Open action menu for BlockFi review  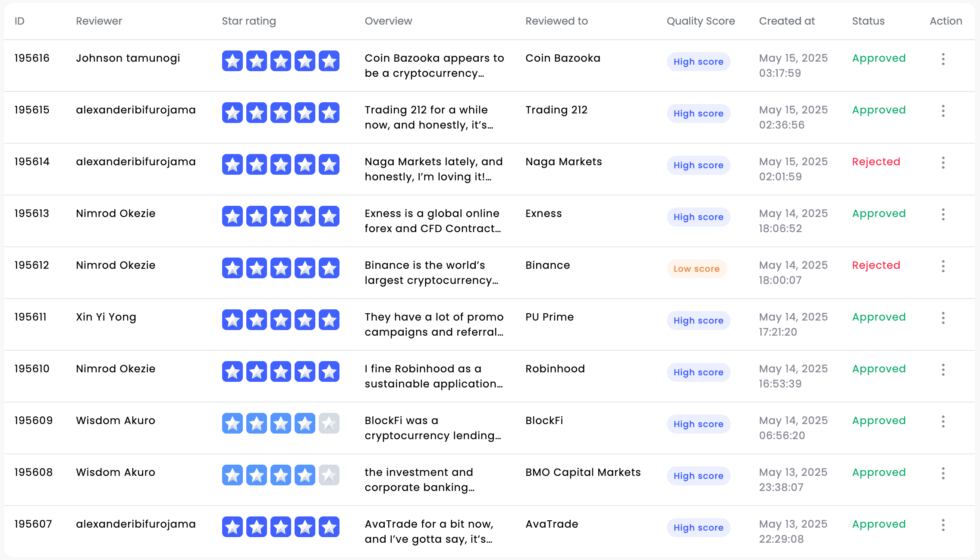pyautogui.click(x=943, y=422)
